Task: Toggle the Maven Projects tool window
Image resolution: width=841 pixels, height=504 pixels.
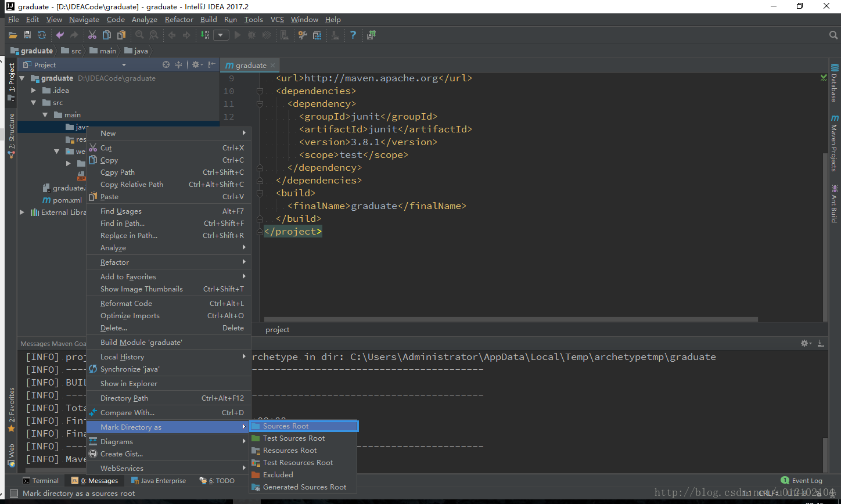Action: (834, 143)
